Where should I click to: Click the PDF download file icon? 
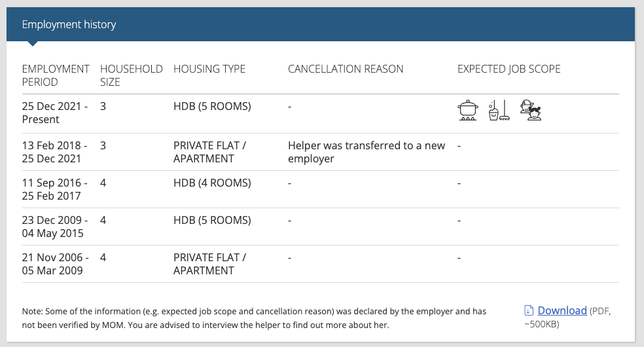pos(529,310)
